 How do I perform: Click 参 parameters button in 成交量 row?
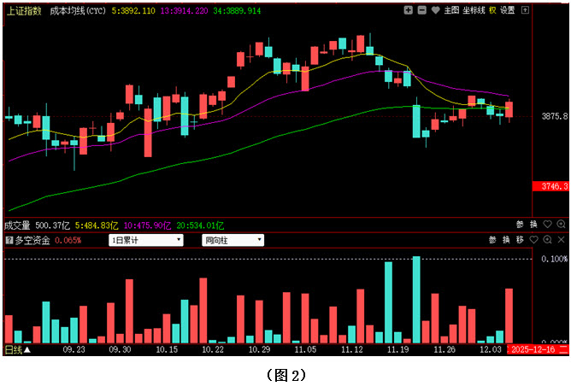[x=520, y=225]
